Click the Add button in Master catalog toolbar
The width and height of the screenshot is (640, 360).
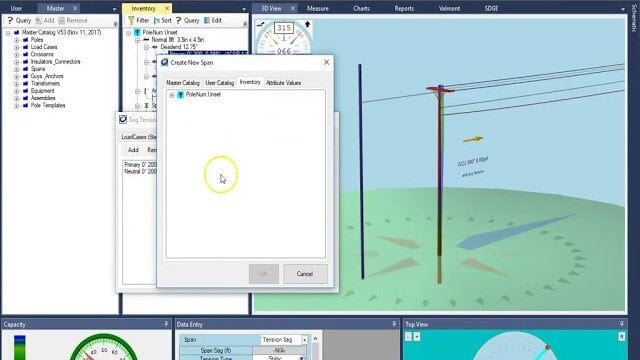tap(44, 20)
